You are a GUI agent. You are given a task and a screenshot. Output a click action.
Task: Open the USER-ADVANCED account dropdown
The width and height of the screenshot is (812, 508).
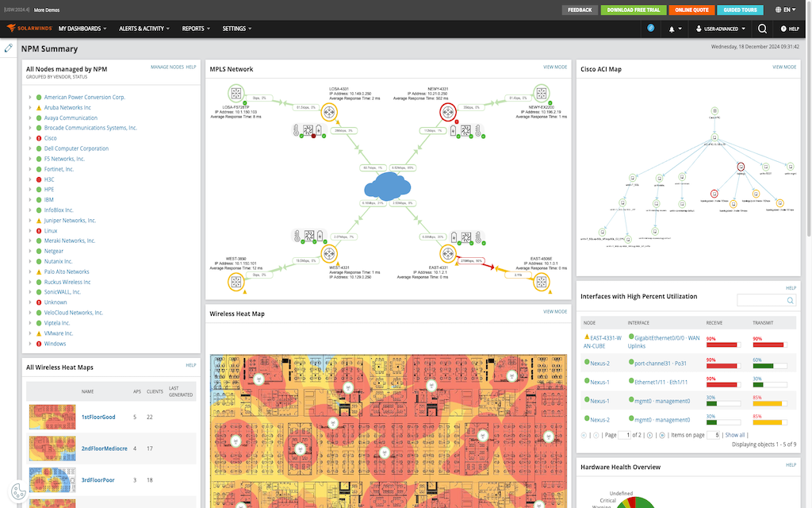[x=720, y=29]
